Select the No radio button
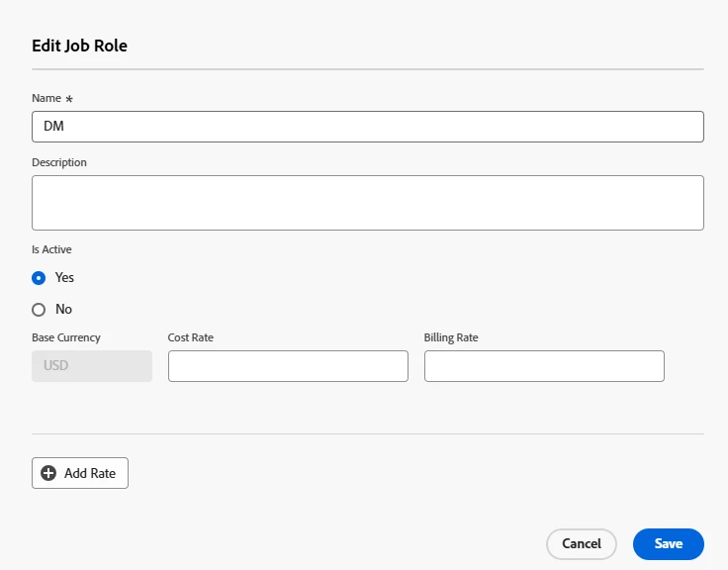Screen dimensions: 728x570 click(39, 310)
